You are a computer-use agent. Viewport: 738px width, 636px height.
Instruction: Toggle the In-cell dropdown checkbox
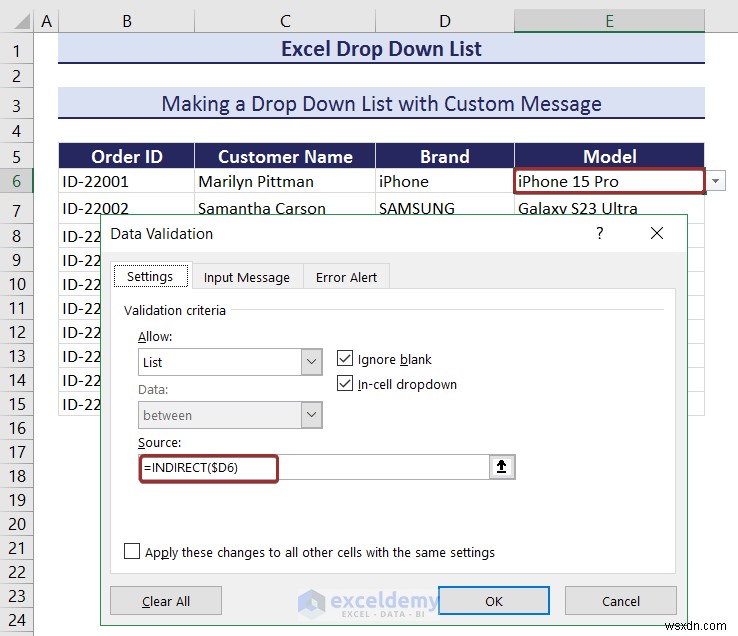[345, 384]
